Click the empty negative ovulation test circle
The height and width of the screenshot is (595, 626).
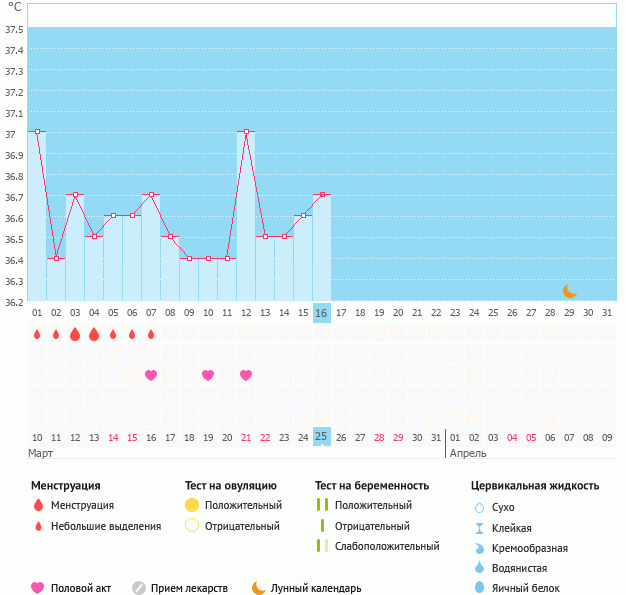(193, 526)
